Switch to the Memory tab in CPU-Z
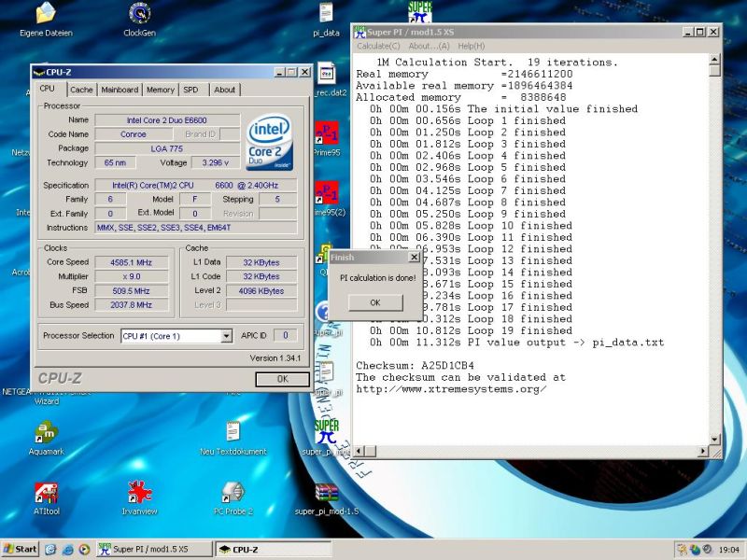 160,90
